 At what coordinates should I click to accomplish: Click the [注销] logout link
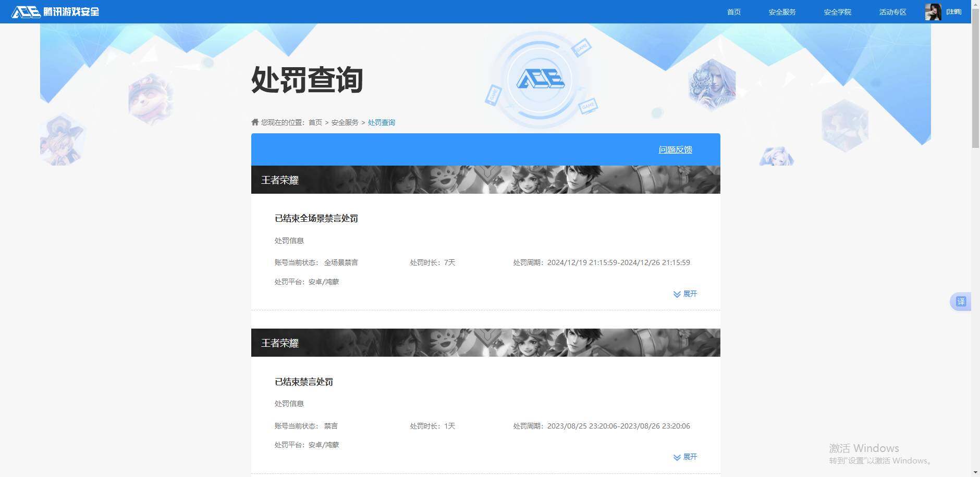pos(953,11)
